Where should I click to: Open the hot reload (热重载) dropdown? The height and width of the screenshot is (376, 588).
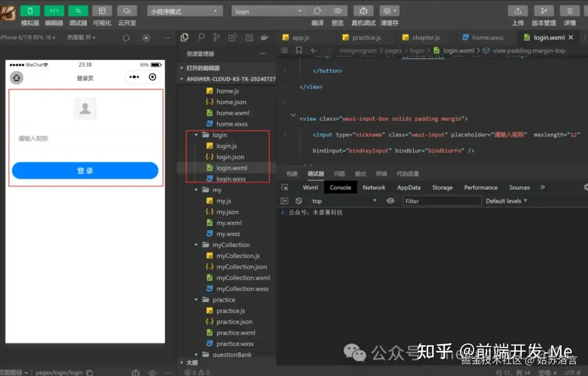(81, 37)
